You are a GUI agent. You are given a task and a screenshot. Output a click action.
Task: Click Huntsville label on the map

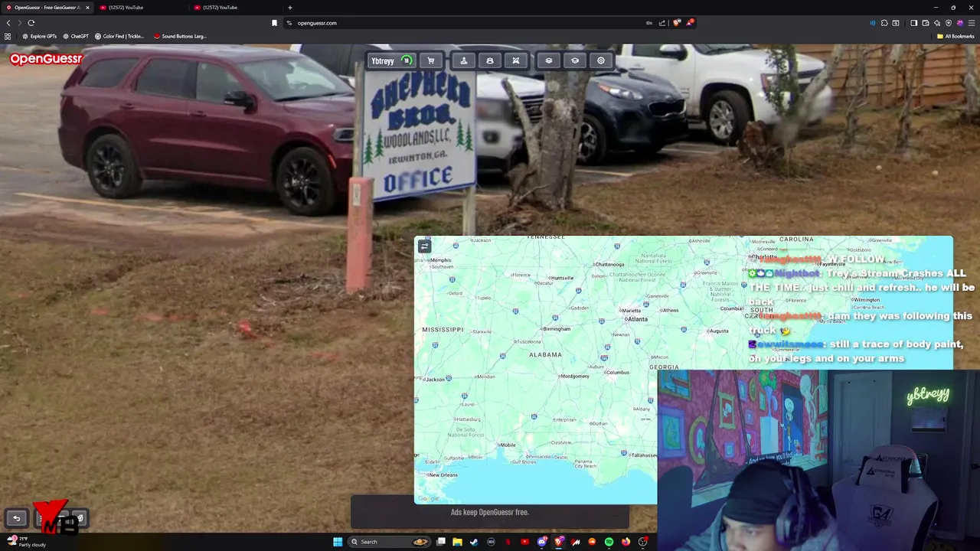pos(562,278)
